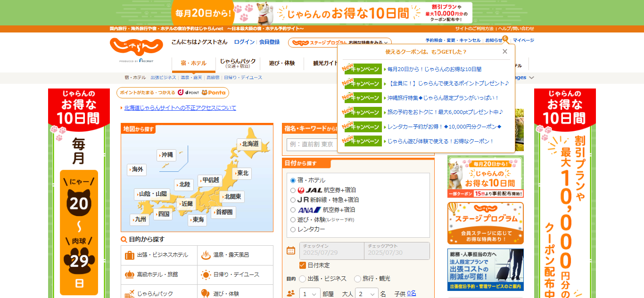
Task: Click the ANA logo in search options
Action: click(x=309, y=210)
